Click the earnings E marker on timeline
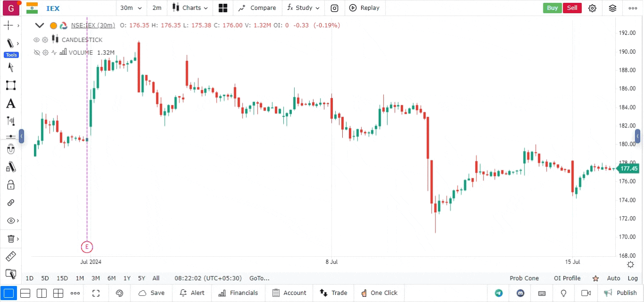Screen dimensions: 644x302 coord(87,247)
